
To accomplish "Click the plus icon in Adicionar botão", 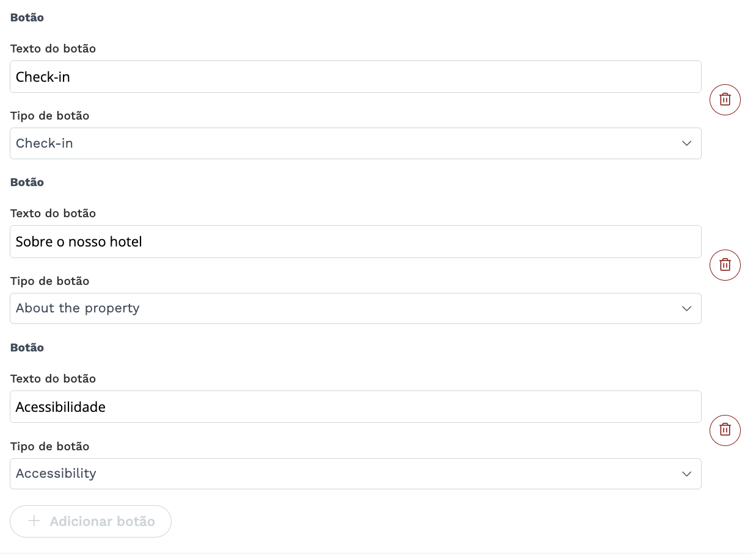I will click(34, 521).
